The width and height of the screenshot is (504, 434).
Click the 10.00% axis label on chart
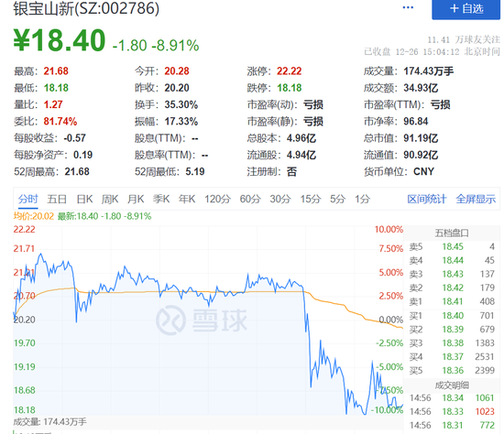tap(389, 230)
